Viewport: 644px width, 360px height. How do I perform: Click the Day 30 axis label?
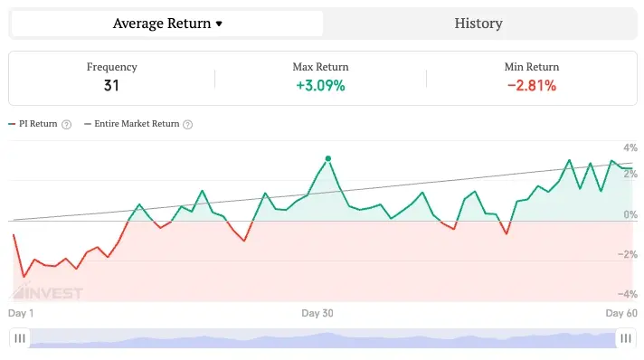tap(317, 313)
